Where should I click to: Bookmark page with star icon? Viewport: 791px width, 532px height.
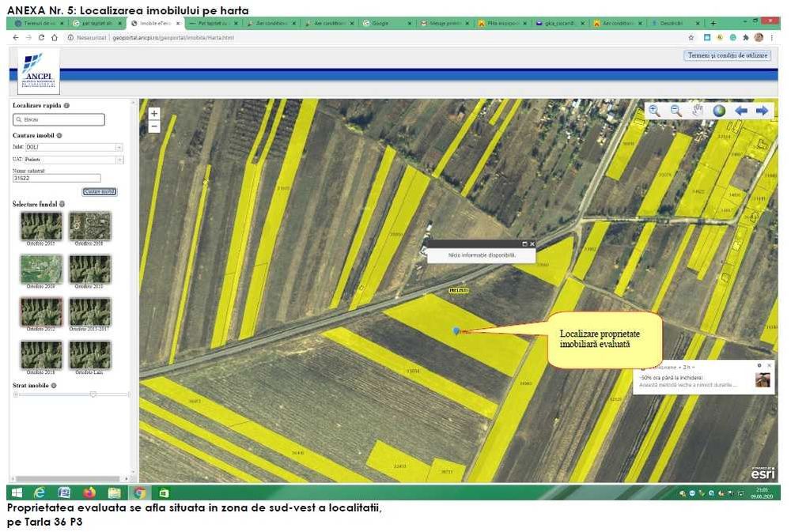691,37
